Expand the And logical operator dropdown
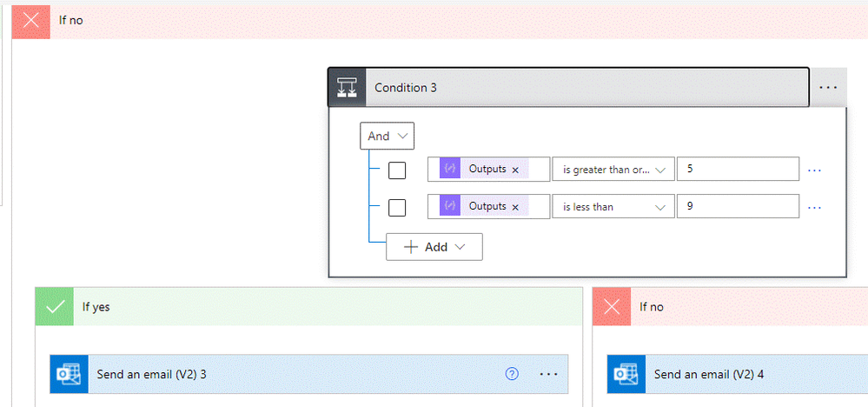The image size is (868, 407). (388, 136)
